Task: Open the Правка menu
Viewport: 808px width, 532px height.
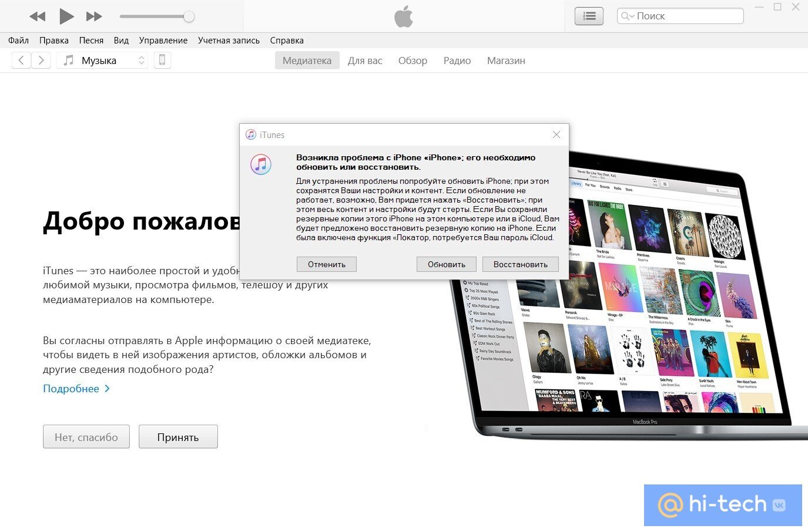Action: (54, 41)
